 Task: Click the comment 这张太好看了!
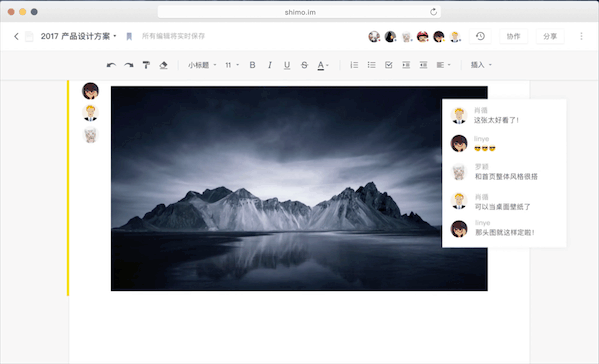coord(496,120)
